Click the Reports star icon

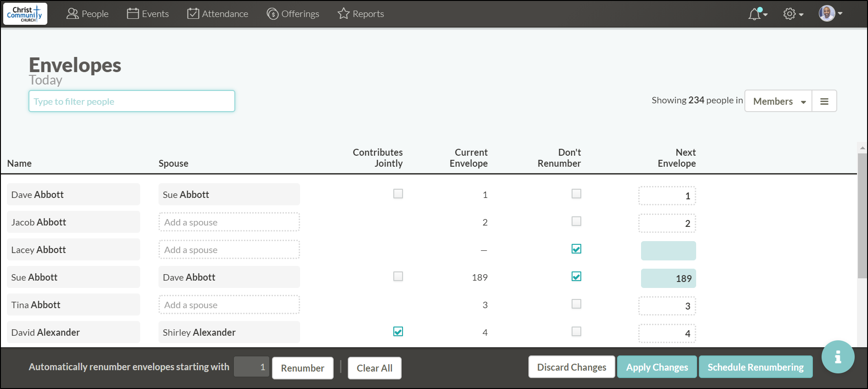click(343, 14)
